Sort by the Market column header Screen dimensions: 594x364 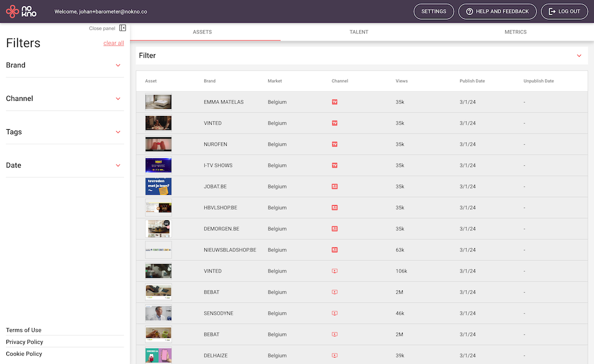click(x=274, y=81)
